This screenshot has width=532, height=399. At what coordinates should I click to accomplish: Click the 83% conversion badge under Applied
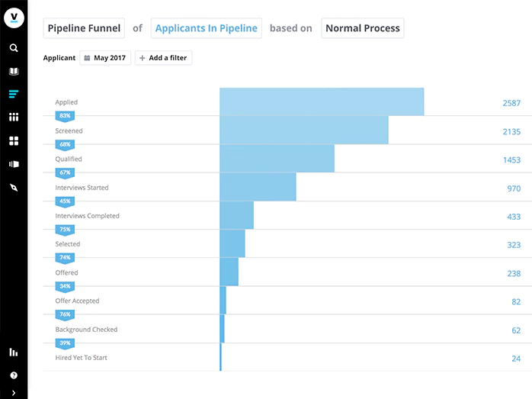[x=65, y=116]
